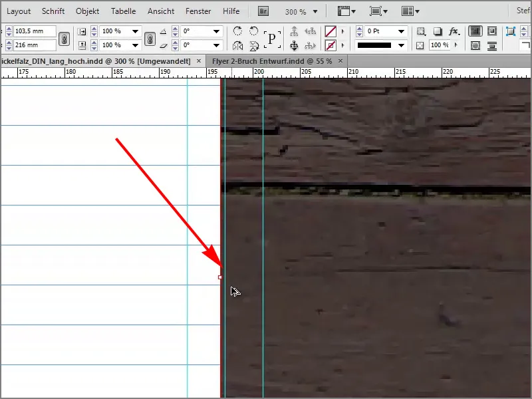Click the shear angle icon
Image resolution: width=532 pixels, height=399 pixels.
click(163, 45)
